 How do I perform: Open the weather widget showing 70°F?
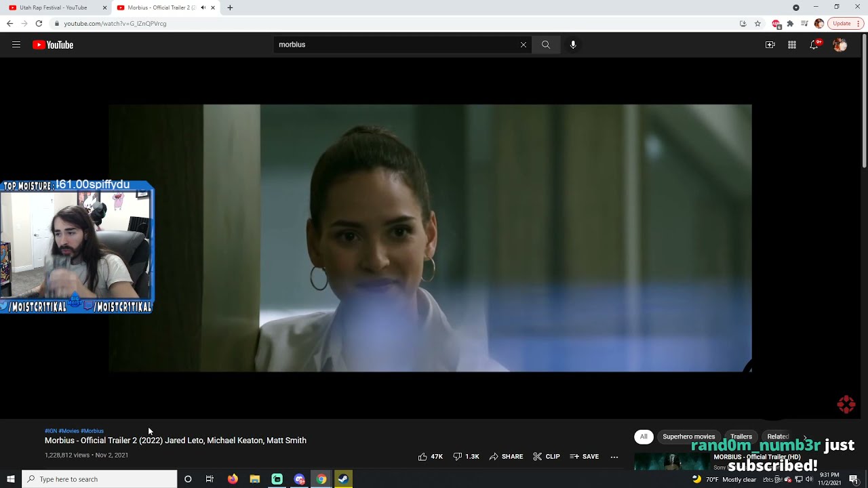724,479
